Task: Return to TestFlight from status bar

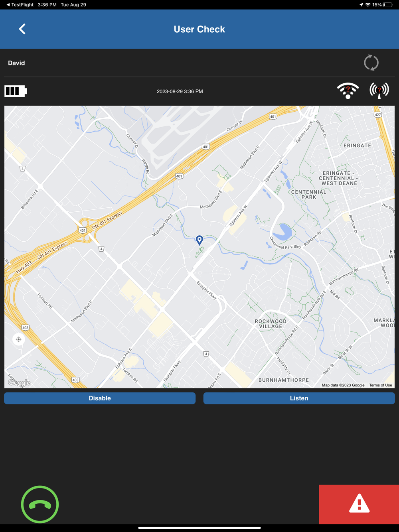Action: [20, 5]
